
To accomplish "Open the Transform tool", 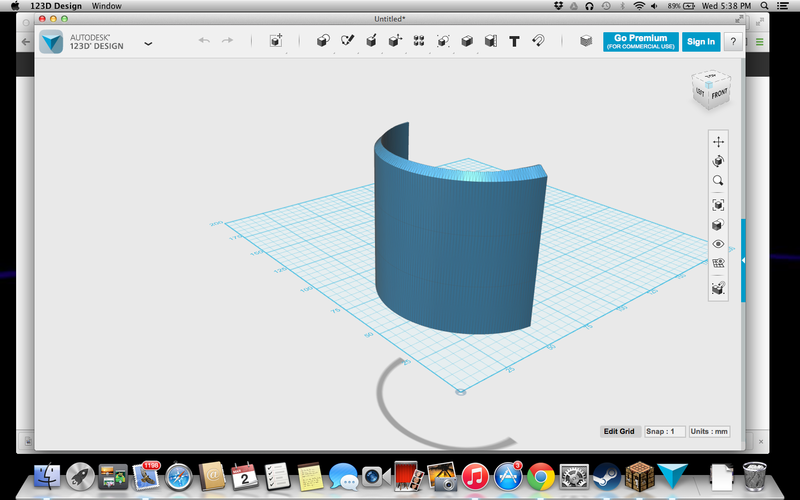I will coord(276,41).
